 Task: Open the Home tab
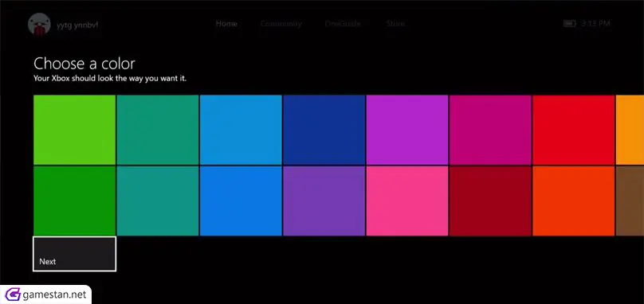(226, 24)
